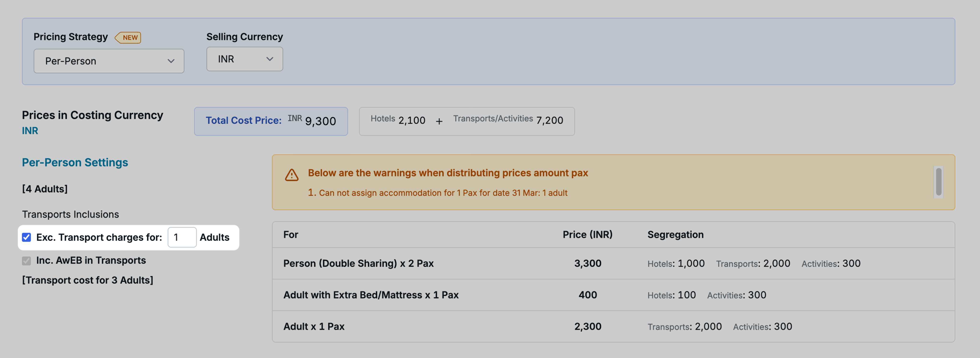The height and width of the screenshot is (358, 980).
Task: Click the INR costing currency link
Action: point(30,131)
